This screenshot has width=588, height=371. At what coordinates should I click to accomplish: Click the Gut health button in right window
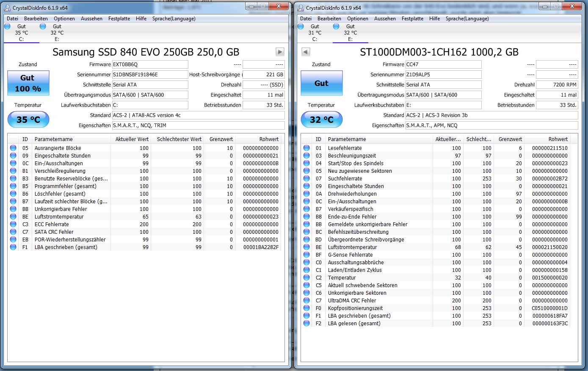[x=322, y=83]
